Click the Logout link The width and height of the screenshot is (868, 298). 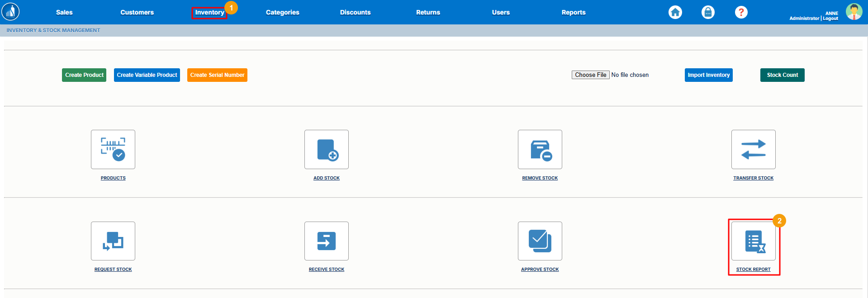click(x=830, y=19)
